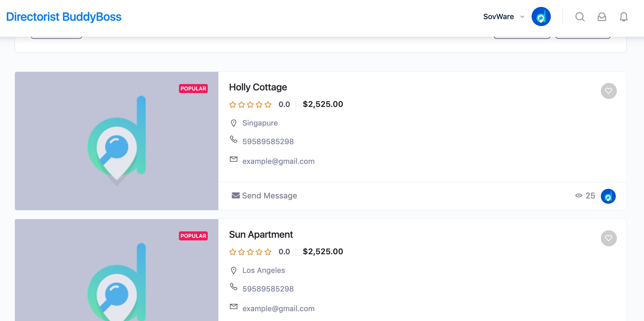644x321 pixels.
Task: Open the search icon in header
Action: click(x=580, y=17)
